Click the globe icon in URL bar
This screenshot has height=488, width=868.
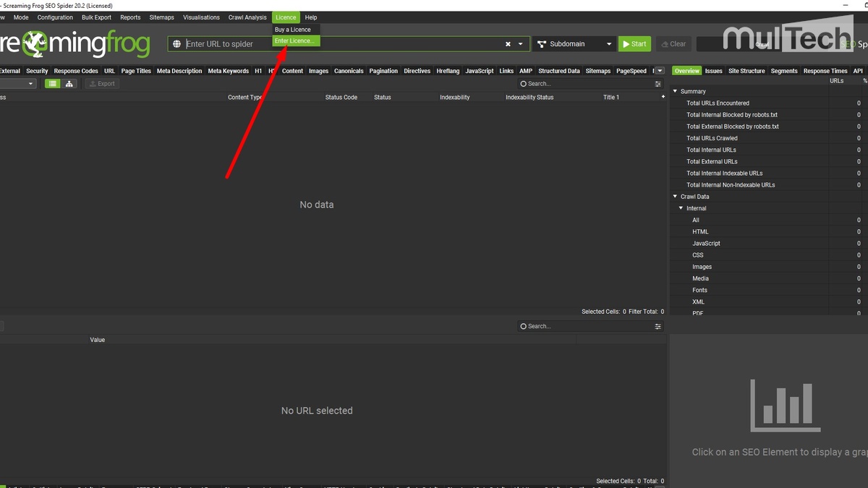point(176,44)
